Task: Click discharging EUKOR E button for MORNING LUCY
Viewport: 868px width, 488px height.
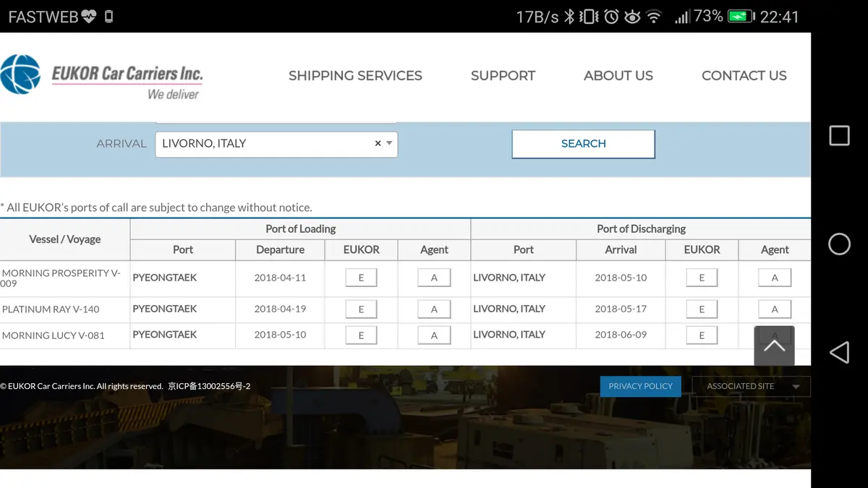Action: pos(702,335)
